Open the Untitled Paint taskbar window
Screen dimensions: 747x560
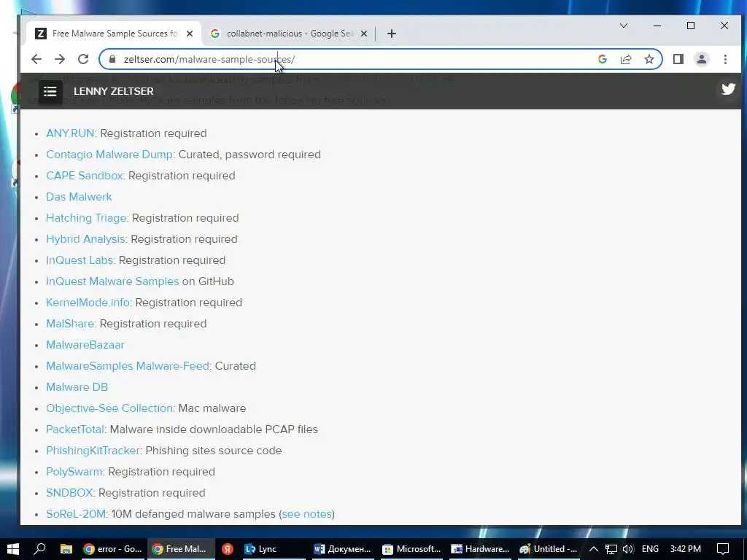[x=548, y=549]
